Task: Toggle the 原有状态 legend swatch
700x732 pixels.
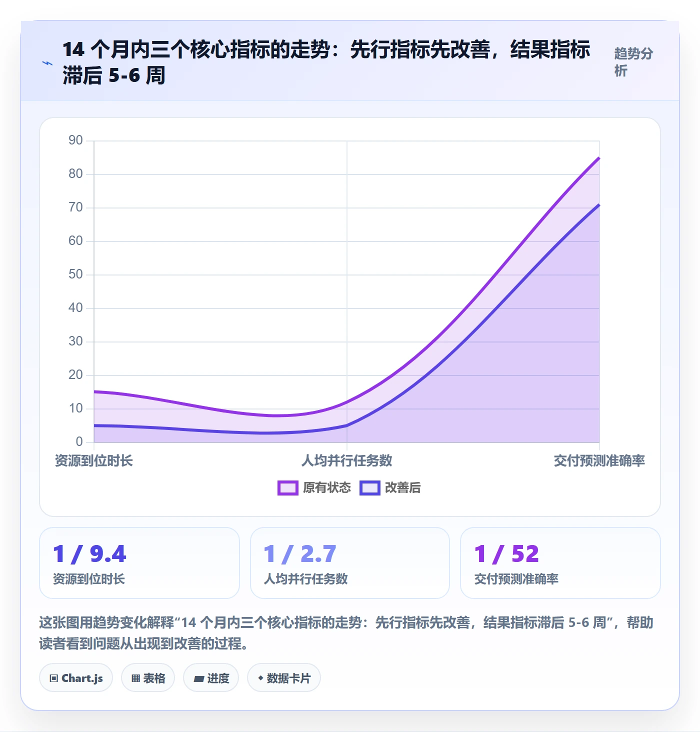Action: [288, 487]
